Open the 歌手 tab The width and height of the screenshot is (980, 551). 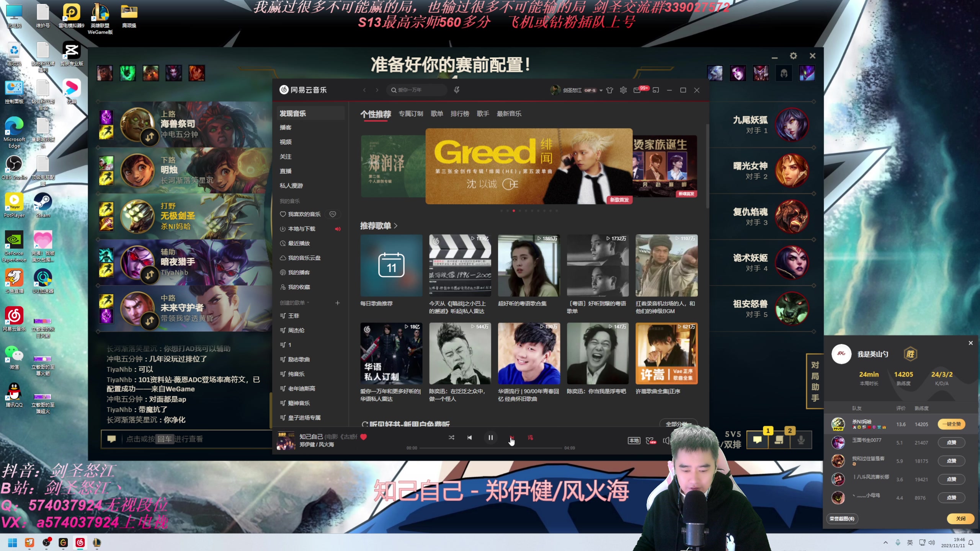[483, 114]
